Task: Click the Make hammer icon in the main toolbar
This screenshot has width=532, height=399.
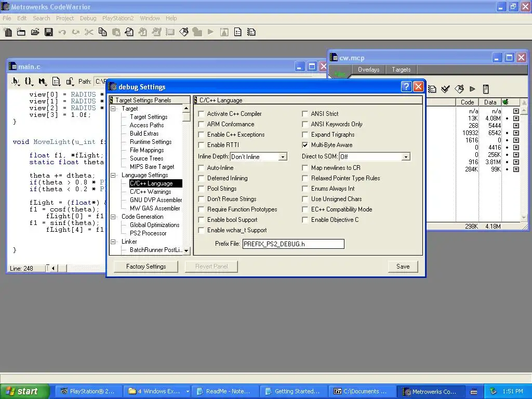Action: click(184, 32)
